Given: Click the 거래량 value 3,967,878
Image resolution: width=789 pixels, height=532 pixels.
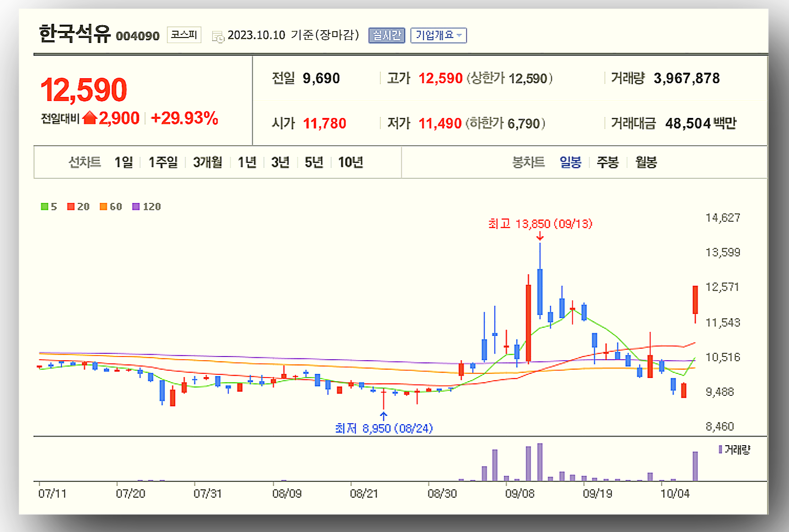Looking at the screenshot, I should point(687,78).
